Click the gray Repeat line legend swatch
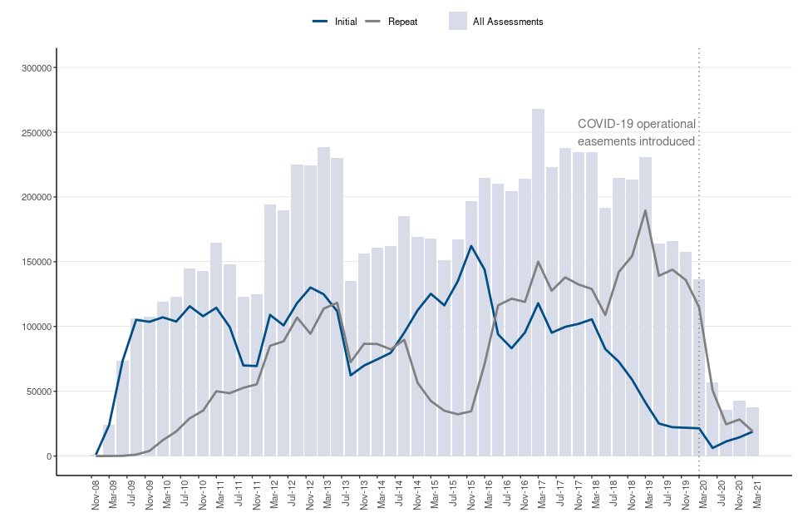This screenshot has height=532, width=798. click(x=375, y=22)
